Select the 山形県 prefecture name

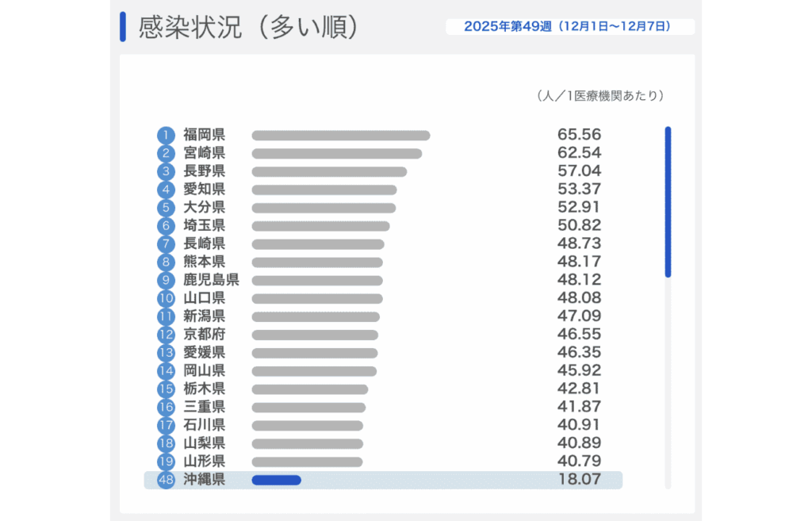click(x=204, y=462)
